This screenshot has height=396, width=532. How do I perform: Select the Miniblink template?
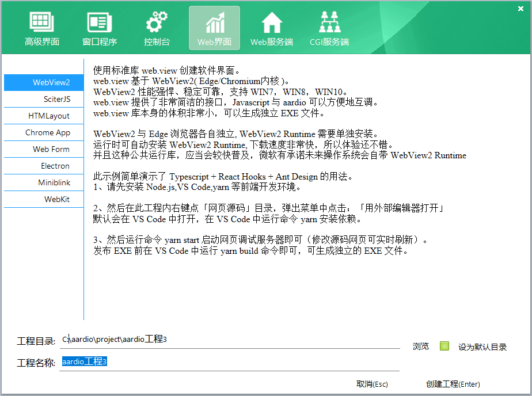44,182
